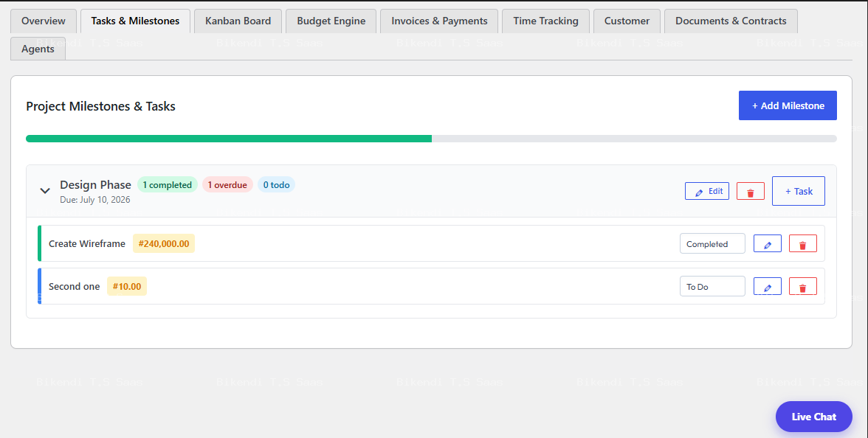The height and width of the screenshot is (438, 868).
Task: Click the 0 todo badge
Action: pyautogui.click(x=276, y=184)
